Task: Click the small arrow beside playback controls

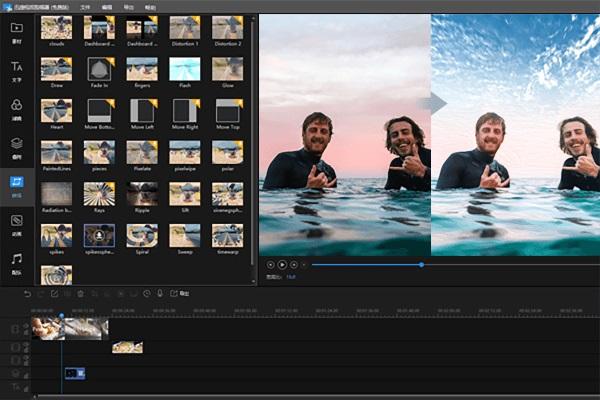Action: point(304,264)
